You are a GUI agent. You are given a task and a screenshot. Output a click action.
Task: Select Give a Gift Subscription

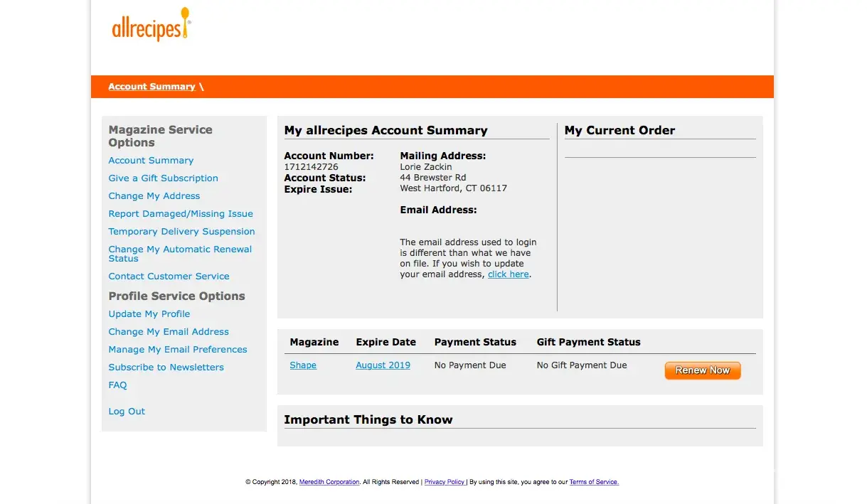[x=163, y=178]
